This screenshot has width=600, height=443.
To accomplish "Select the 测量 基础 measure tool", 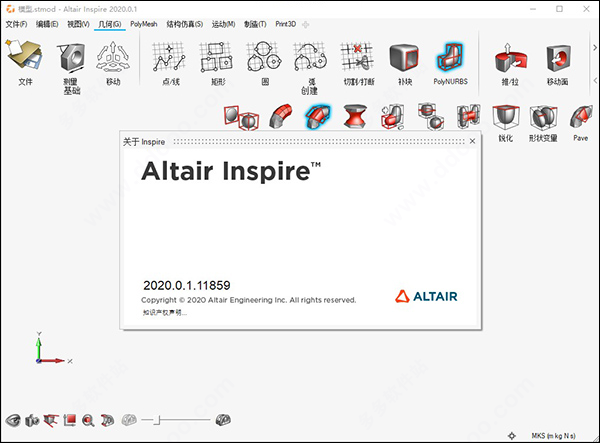I will tap(72, 57).
